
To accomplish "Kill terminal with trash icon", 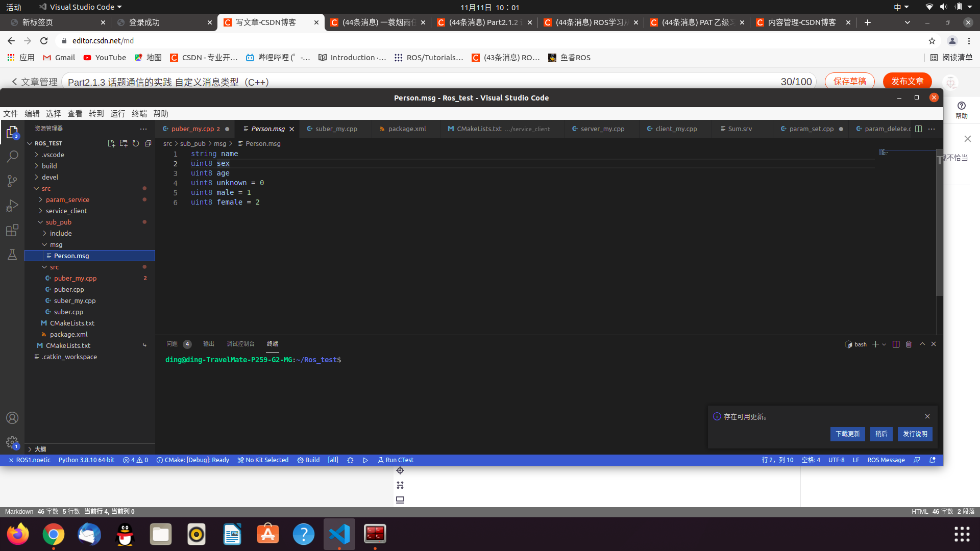I will point(909,344).
